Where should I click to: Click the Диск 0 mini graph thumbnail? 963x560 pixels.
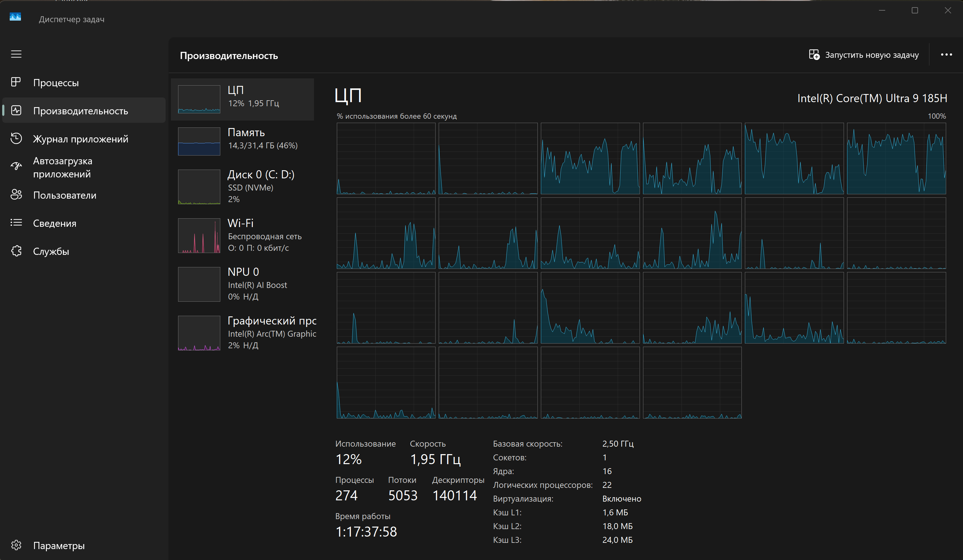pyautogui.click(x=199, y=187)
